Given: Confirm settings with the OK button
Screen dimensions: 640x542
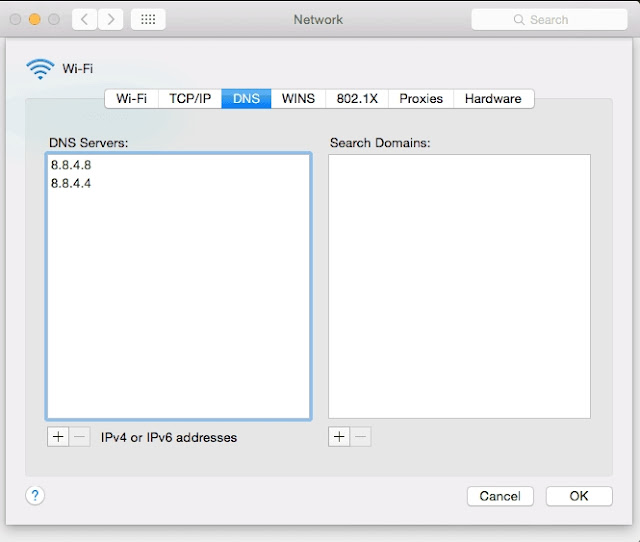Looking at the screenshot, I should point(579,496).
